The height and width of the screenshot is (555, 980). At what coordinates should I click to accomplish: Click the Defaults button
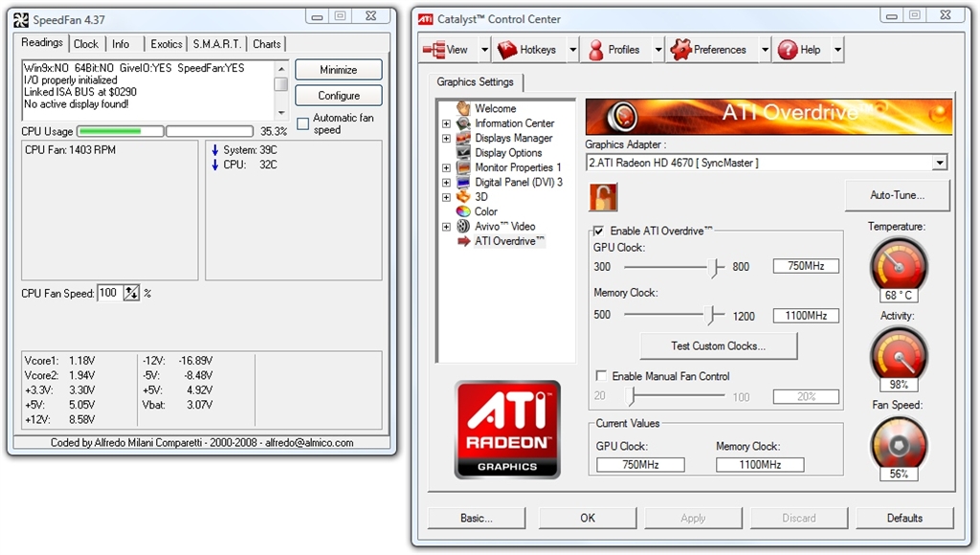coord(904,518)
